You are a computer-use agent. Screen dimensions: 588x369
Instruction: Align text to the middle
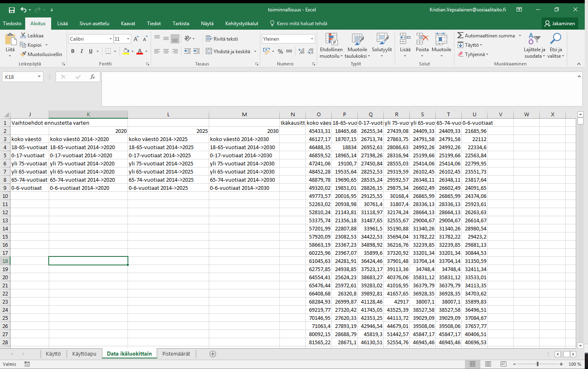[166, 39]
